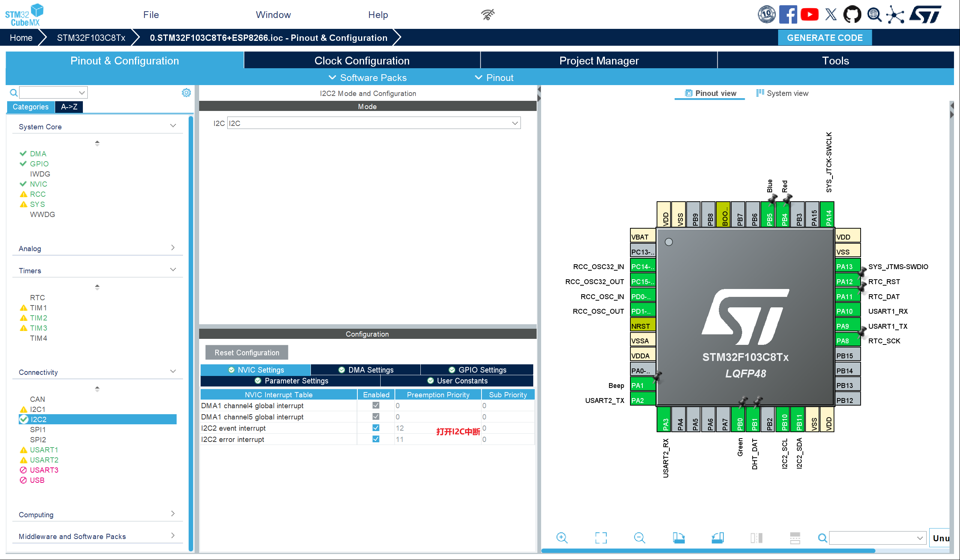Viewport: 960px width, 560px height.
Task: Click the GENERATE CODE button
Action: coord(825,37)
